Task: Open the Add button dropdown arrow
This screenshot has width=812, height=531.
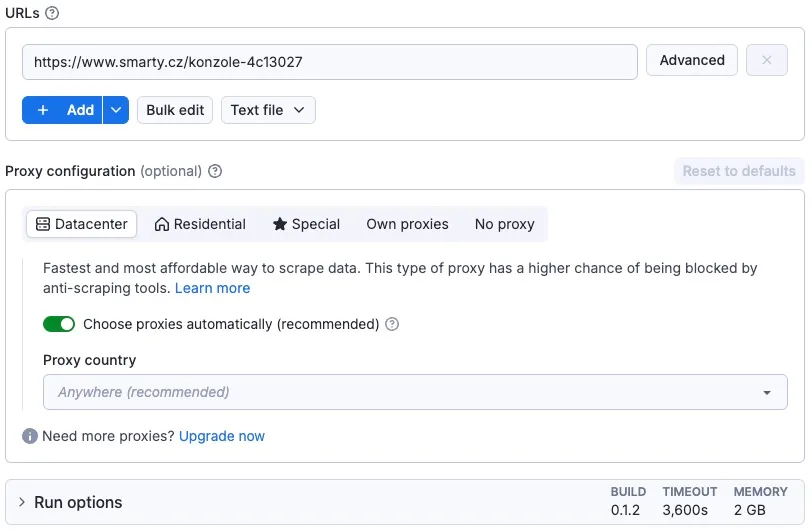Action: 116,110
